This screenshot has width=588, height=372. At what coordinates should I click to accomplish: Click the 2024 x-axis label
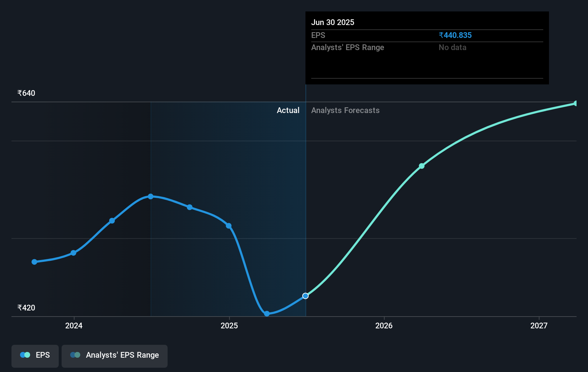74,325
